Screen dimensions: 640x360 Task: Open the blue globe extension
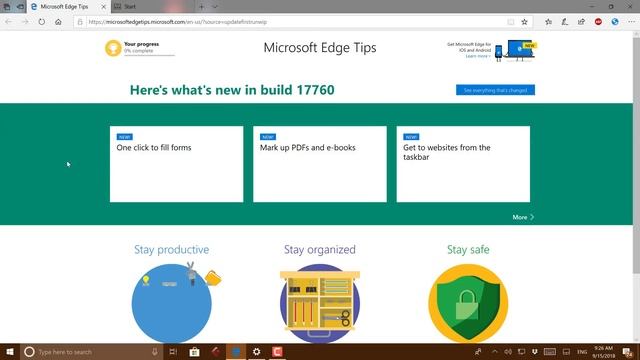click(x=615, y=22)
